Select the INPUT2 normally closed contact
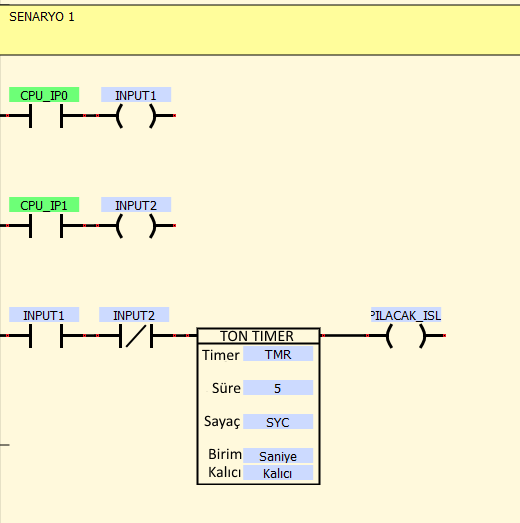 point(136,336)
